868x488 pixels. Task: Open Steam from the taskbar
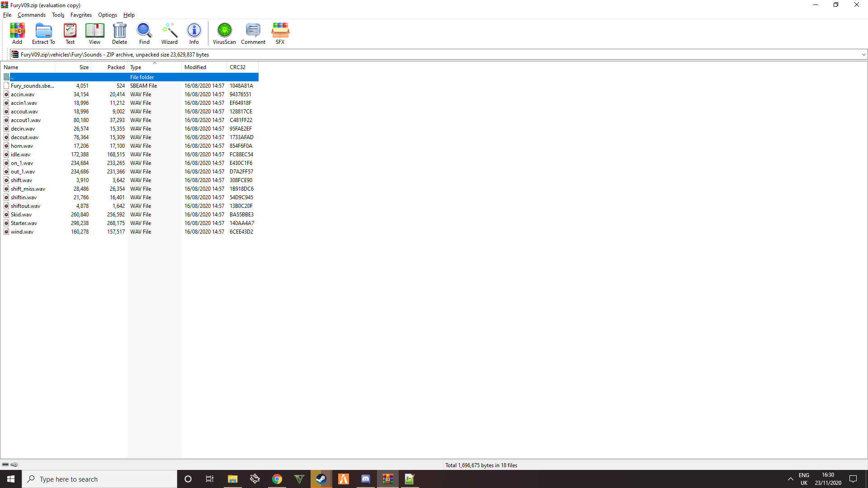pos(321,479)
